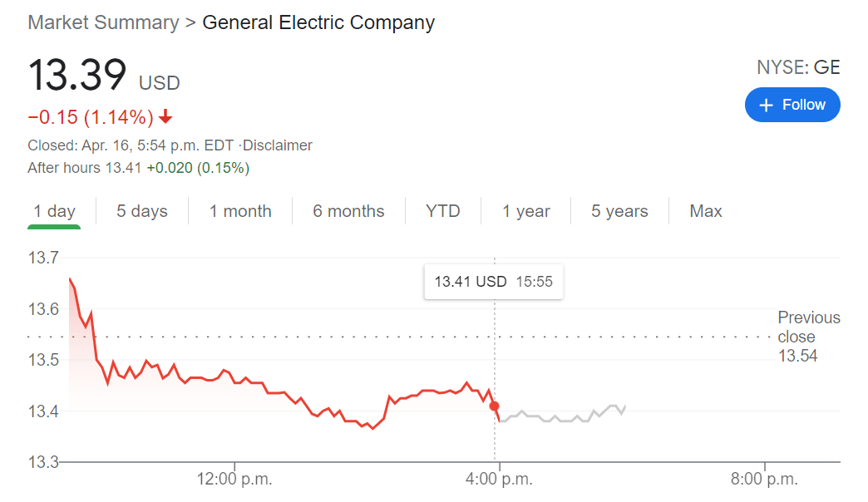Viewport: 868px width, 502px height.
Task: Select the 5 years tab
Action: (619, 211)
